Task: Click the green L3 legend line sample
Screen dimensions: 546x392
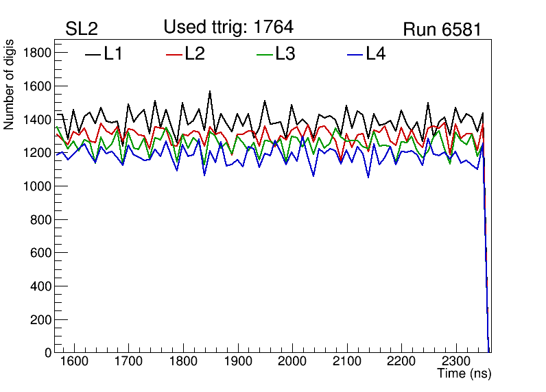Action: tap(264, 54)
